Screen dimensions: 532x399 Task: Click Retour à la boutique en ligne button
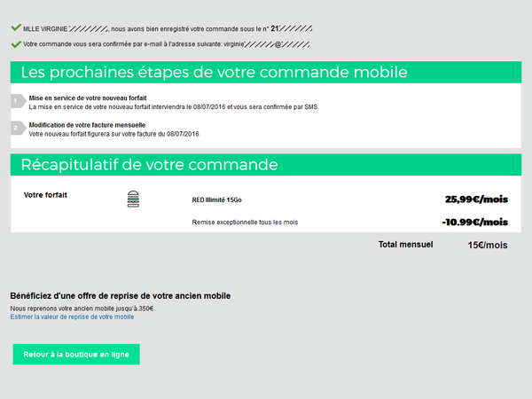[x=76, y=354]
